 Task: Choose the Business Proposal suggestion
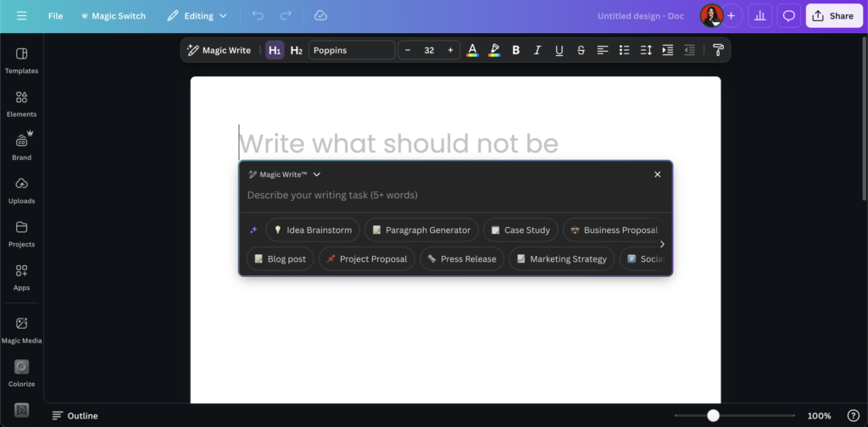(614, 230)
